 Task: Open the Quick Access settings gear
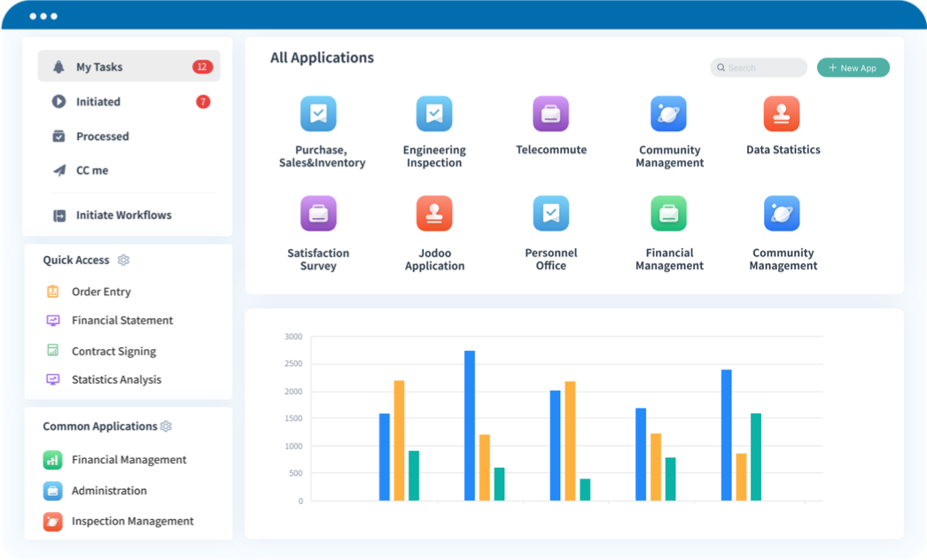pos(123,260)
